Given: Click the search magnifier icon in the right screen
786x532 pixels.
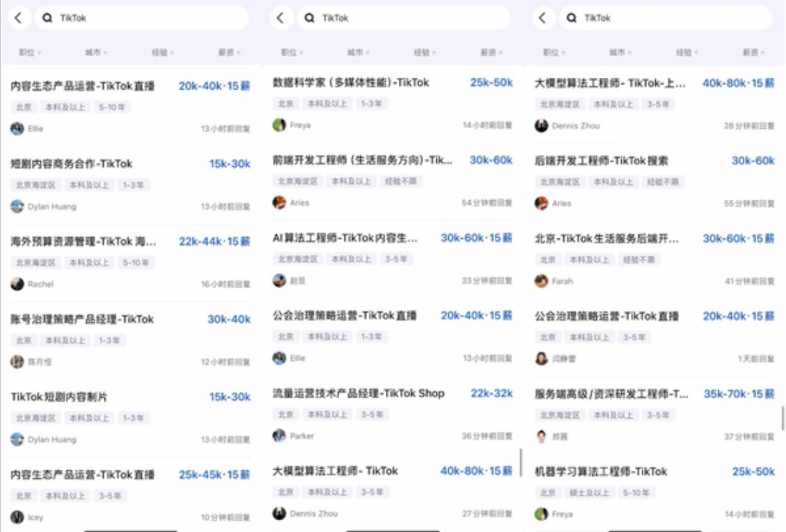Looking at the screenshot, I should click(572, 18).
